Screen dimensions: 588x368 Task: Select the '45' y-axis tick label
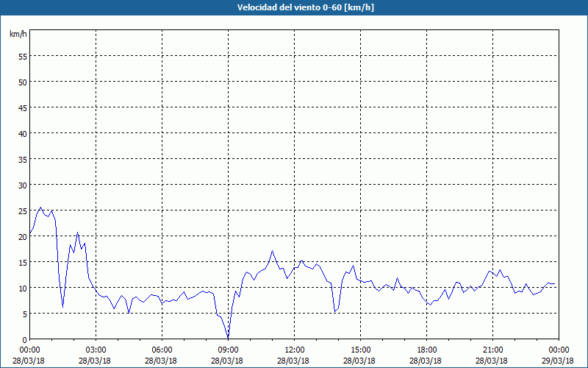click(23, 107)
